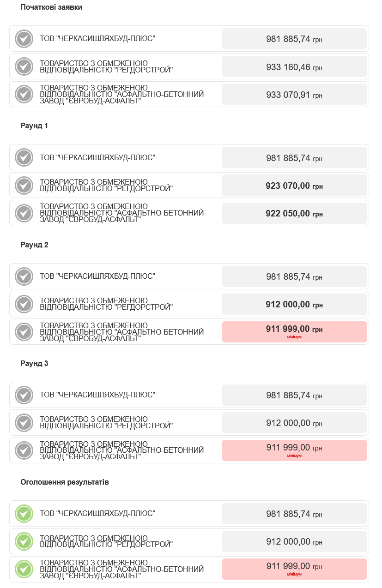
Task: Click gray checkmark for ЧЕРКАСИШЛЯХБУД-ПЛЮС in Раунд 3
Action: pyautogui.click(x=24, y=395)
